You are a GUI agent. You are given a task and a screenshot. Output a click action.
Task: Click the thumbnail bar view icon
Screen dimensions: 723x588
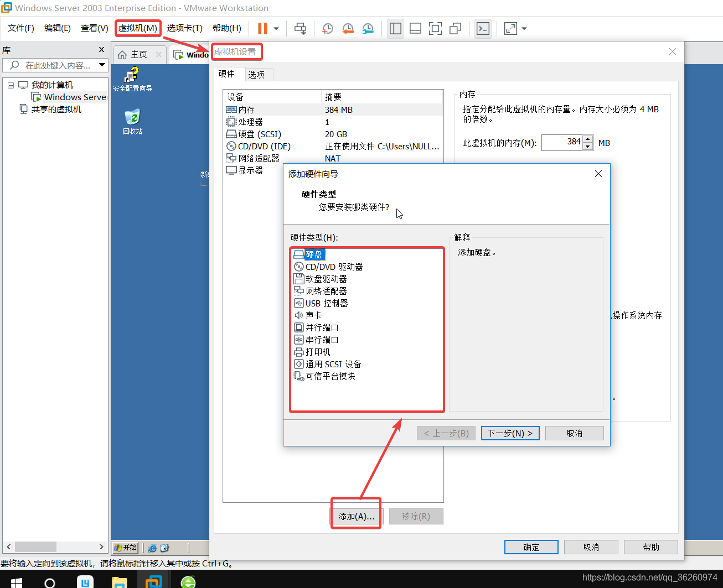[x=415, y=28]
